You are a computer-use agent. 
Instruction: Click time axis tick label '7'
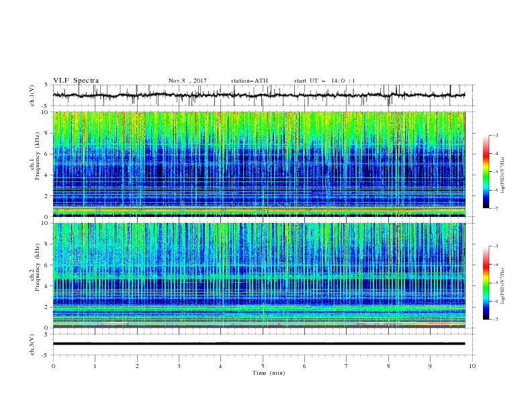(347, 366)
